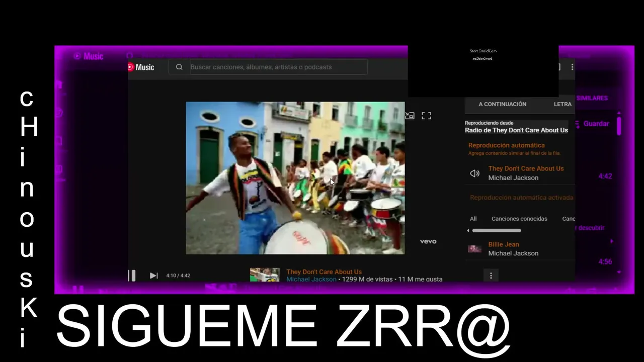Click the 4:10 / 4:42 time display
This screenshot has width=644, height=362.
click(178, 276)
